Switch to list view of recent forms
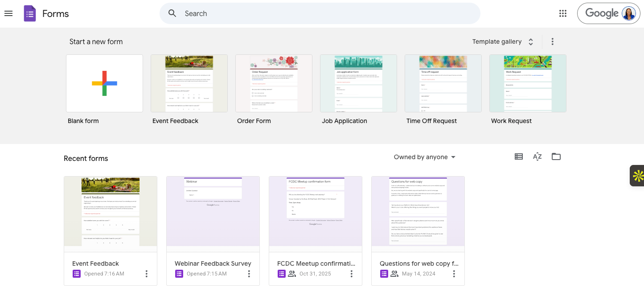The image size is (644, 292). tap(518, 156)
